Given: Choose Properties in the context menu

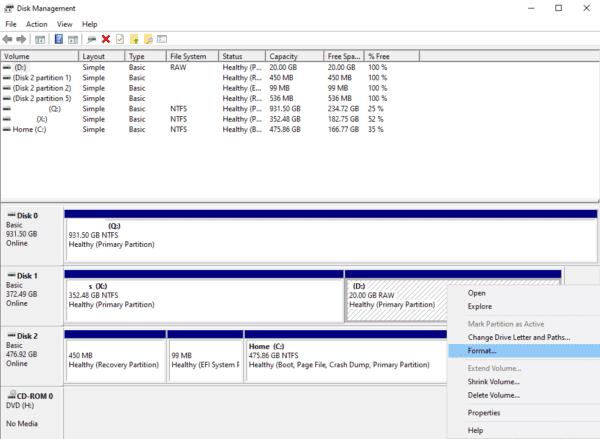Looking at the screenshot, I should point(524,413).
